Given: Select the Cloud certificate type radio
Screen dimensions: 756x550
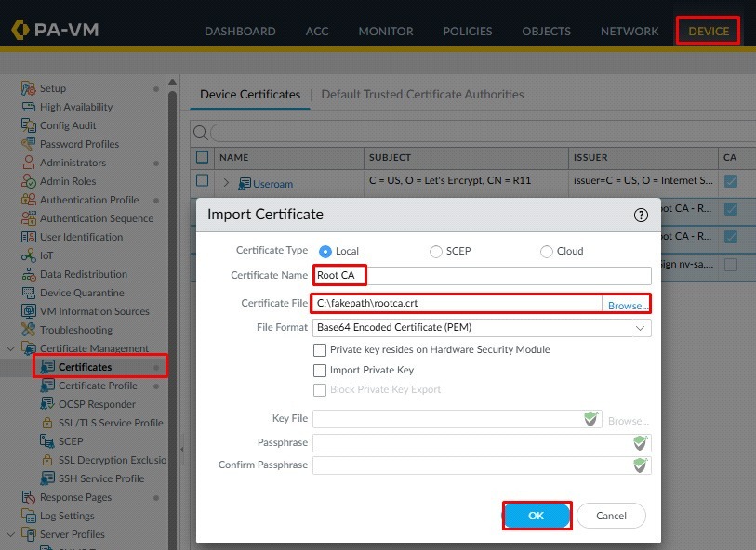Looking at the screenshot, I should [x=546, y=252].
